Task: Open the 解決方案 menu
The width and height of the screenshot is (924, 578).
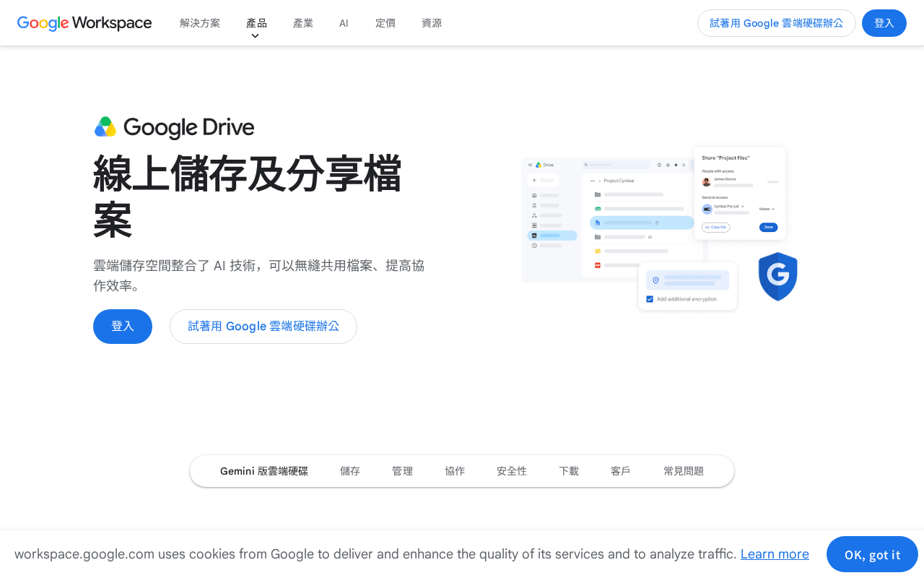Action: click(x=200, y=23)
